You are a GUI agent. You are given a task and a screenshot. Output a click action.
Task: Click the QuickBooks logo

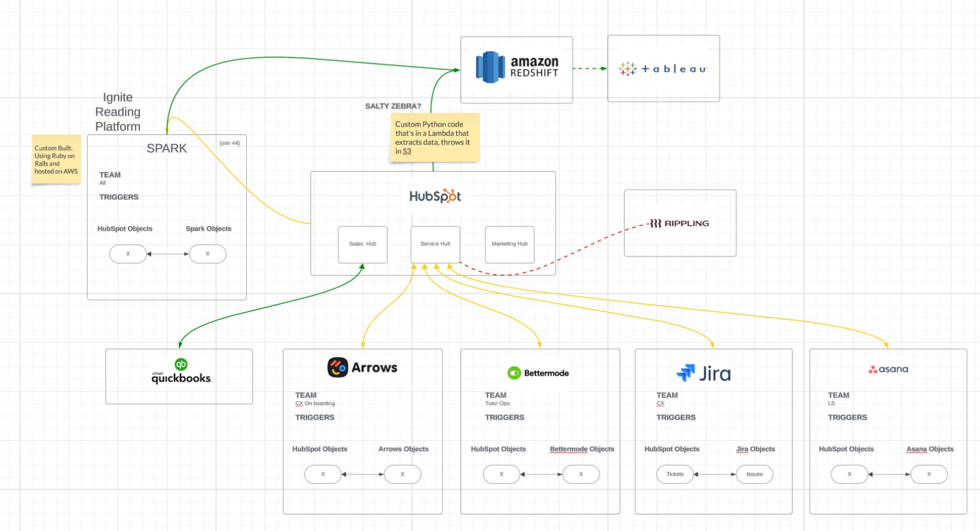click(181, 372)
